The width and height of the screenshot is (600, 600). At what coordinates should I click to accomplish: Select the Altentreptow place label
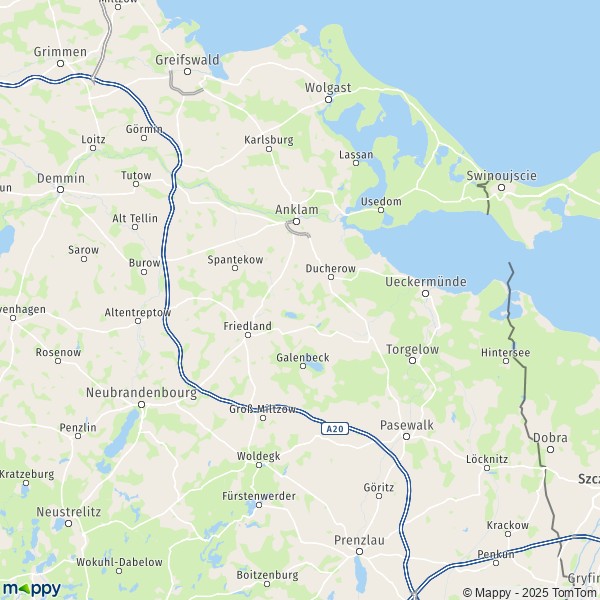click(138, 313)
